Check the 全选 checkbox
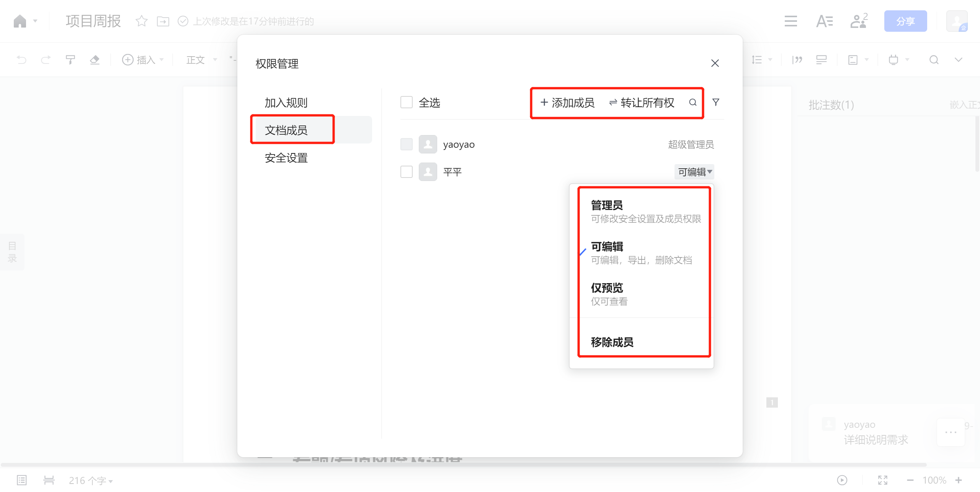Image resolution: width=980 pixels, height=492 pixels. point(406,102)
